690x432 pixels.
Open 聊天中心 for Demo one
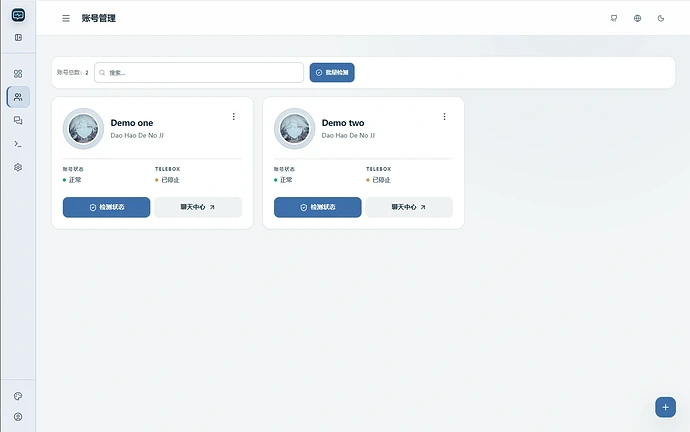[x=198, y=207]
